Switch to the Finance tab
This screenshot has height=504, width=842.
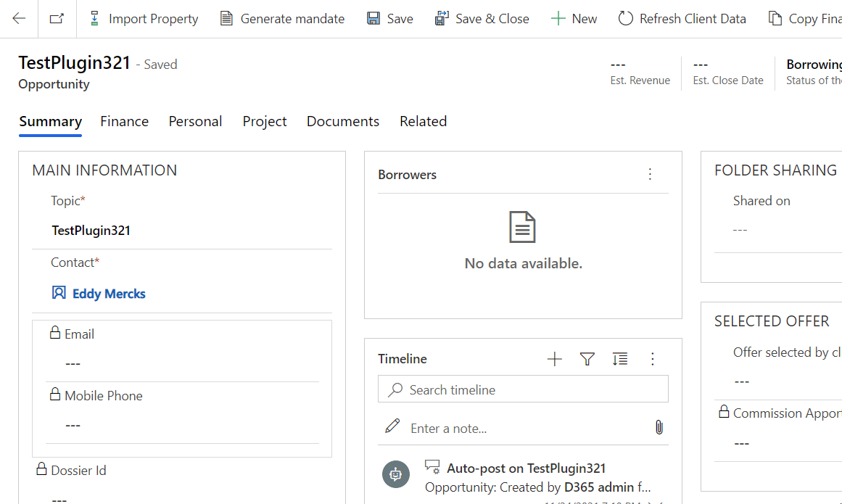[125, 122]
